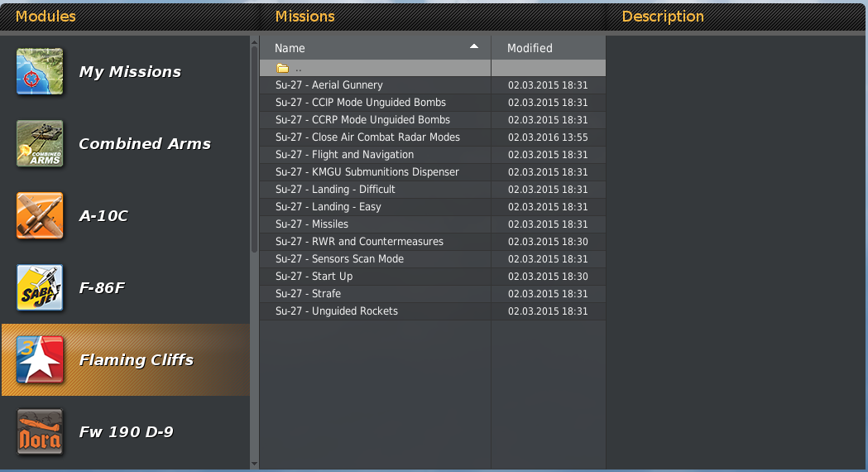Image resolution: width=868 pixels, height=472 pixels.
Task: Click the My Missions map icon
Action: (40, 72)
